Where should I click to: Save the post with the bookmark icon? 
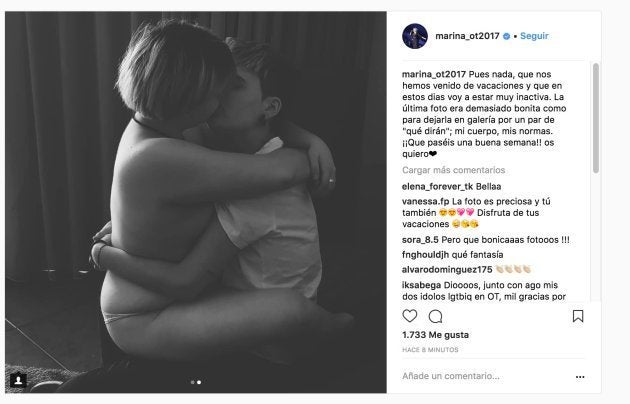578,316
